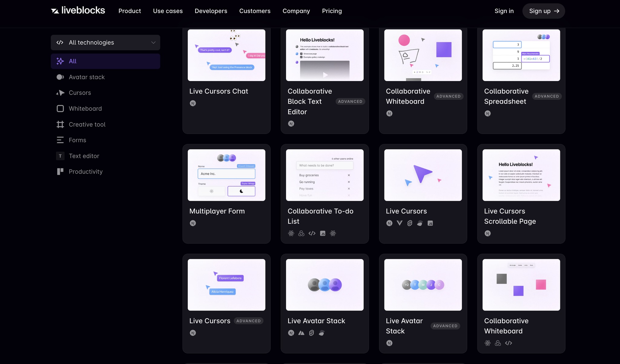Open the Collaborative To-do List title
This screenshot has height=364, width=620.
[320, 216]
